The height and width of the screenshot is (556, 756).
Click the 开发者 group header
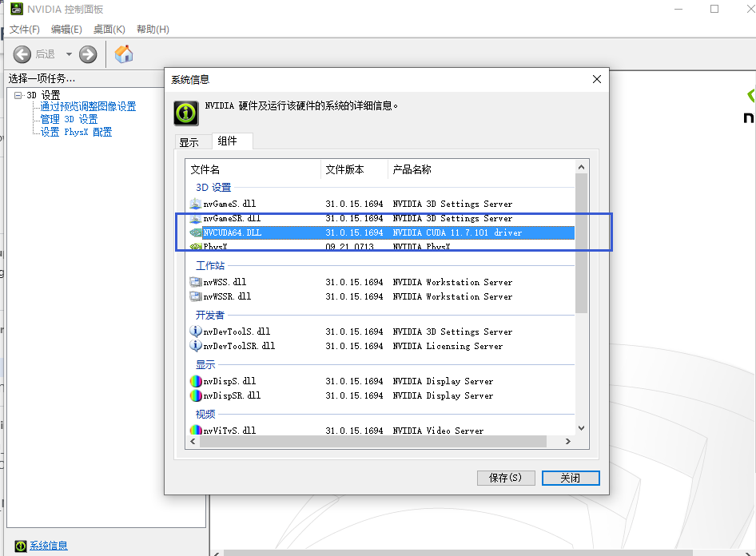(210, 315)
